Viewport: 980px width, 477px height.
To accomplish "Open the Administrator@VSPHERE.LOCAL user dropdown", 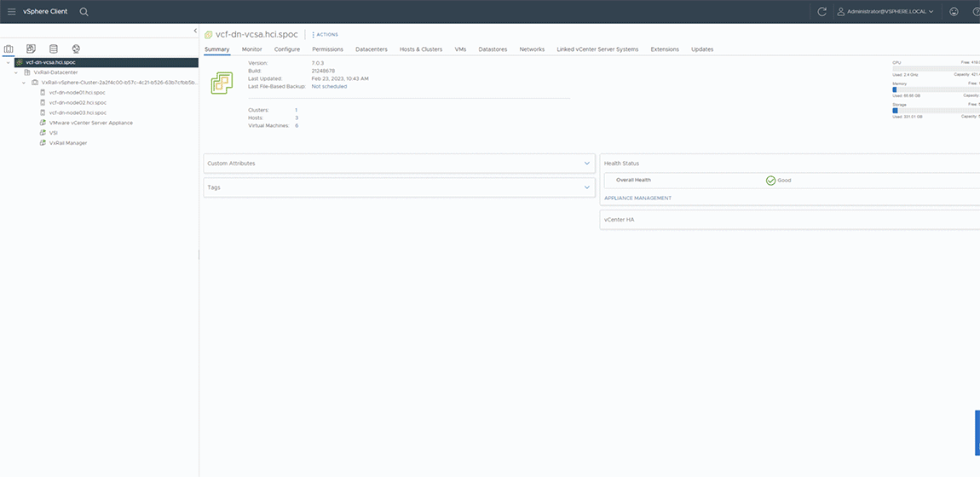I will (885, 12).
